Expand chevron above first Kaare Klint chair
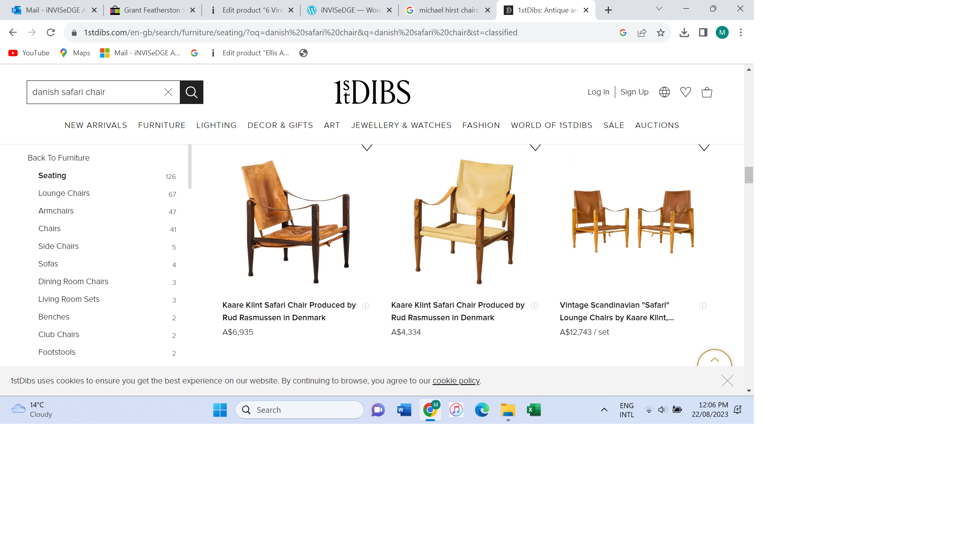The height and width of the screenshot is (551, 980). click(367, 148)
